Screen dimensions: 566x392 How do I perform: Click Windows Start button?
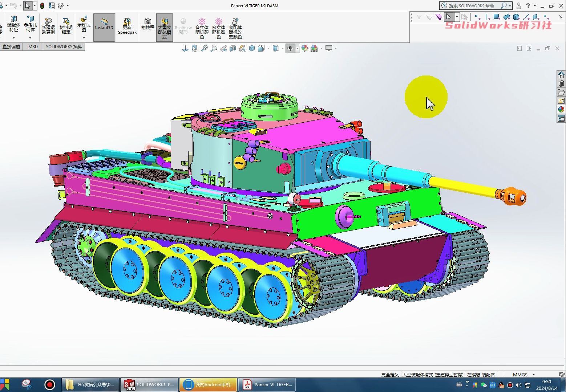[x=5, y=385]
